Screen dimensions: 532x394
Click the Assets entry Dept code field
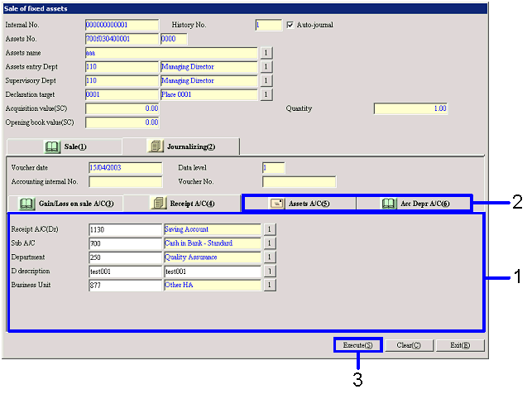pos(122,67)
